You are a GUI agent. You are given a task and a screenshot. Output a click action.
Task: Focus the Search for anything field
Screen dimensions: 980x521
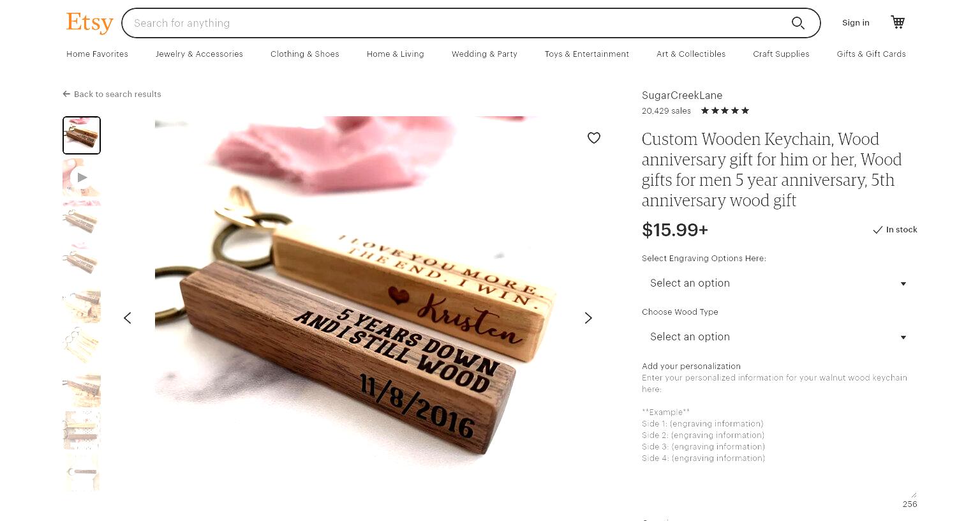click(456, 23)
